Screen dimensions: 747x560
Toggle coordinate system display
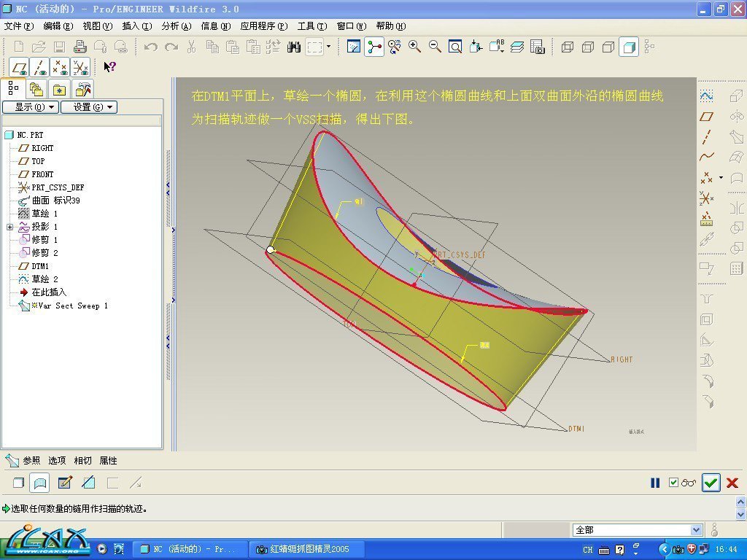point(80,67)
